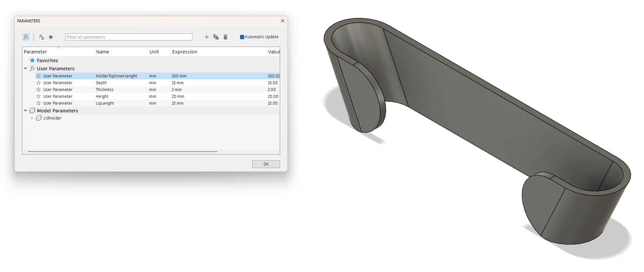Viewport: 644px width, 272px height.
Task: Click the Name column header
Action: coord(103,51)
